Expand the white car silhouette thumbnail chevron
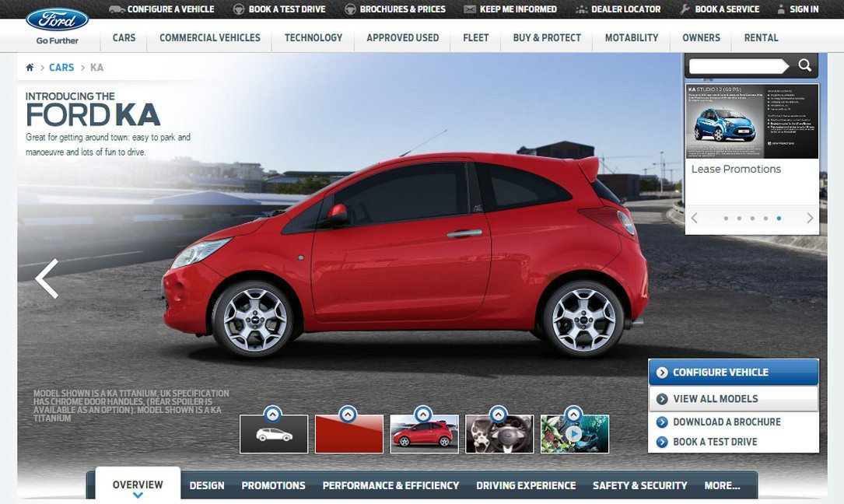The image size is (844, 504). [x=273, y=414]
